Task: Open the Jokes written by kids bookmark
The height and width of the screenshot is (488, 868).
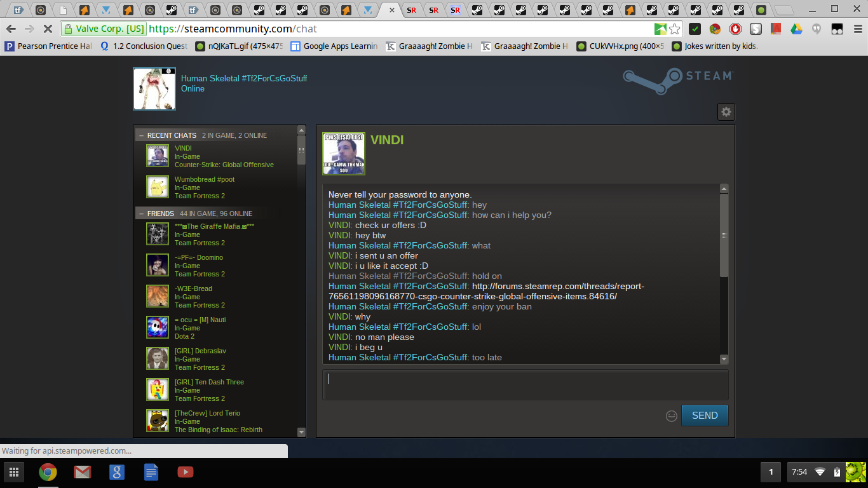Action: tap(715, 46)
